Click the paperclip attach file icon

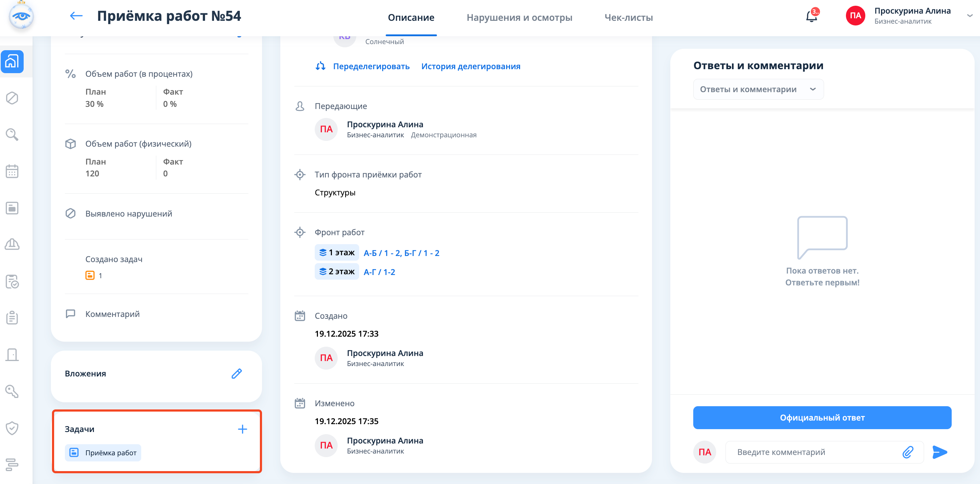click(907, 452)
